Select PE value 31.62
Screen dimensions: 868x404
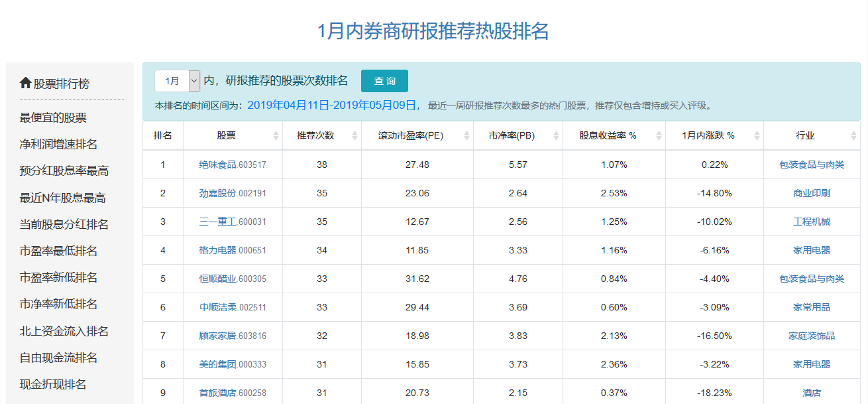pos(417,279)
